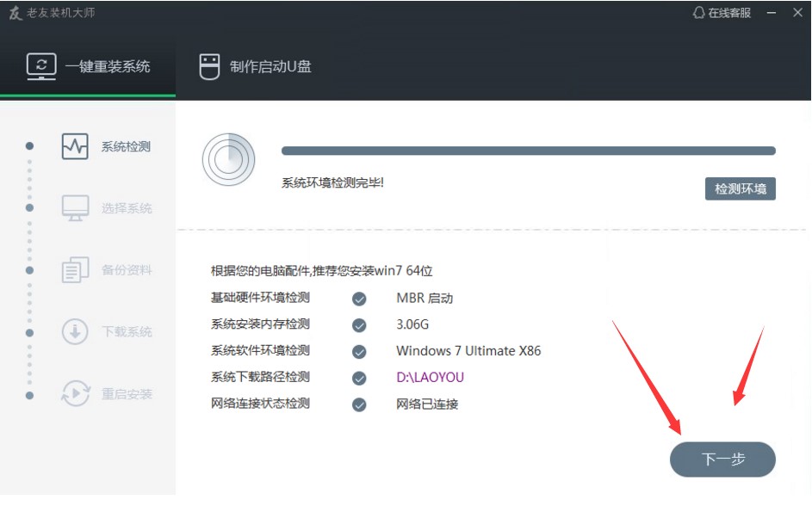Close the 老友装机大师 window
The height and width of the screenshot is (512, 812).
tap(797, 13)
